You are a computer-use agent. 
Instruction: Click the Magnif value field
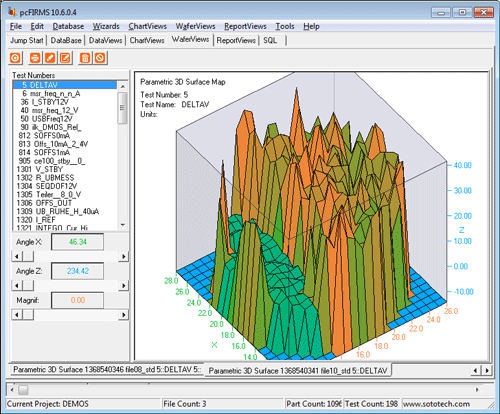coord(77,300)
